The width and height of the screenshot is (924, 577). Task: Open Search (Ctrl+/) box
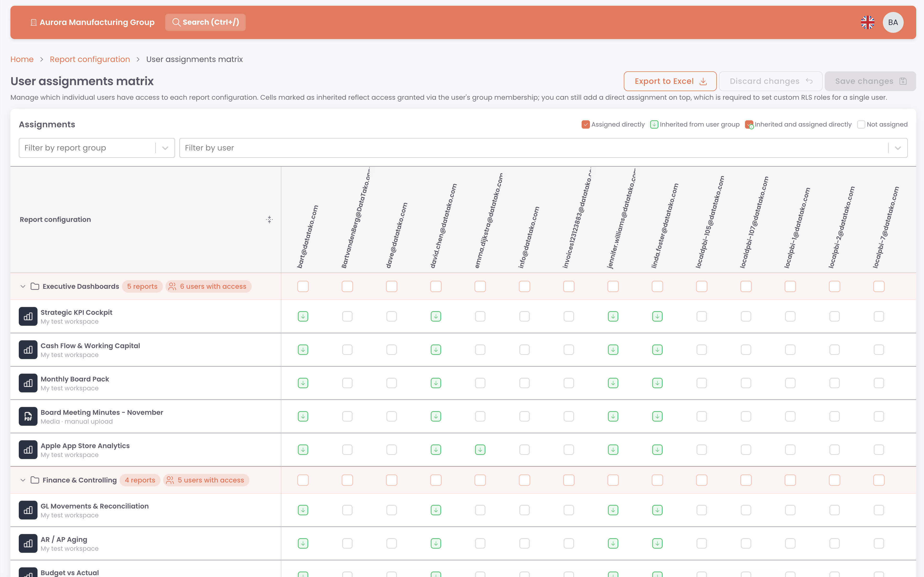[205, 22]
